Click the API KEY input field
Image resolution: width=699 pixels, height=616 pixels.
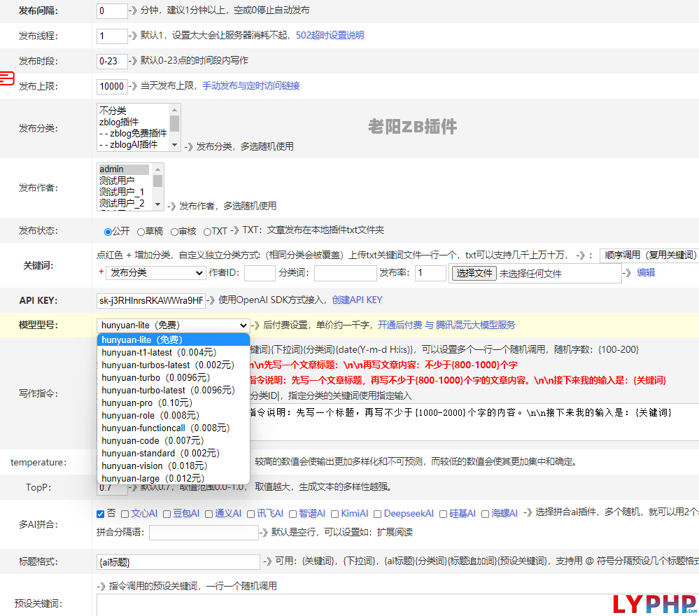(151, 300)
